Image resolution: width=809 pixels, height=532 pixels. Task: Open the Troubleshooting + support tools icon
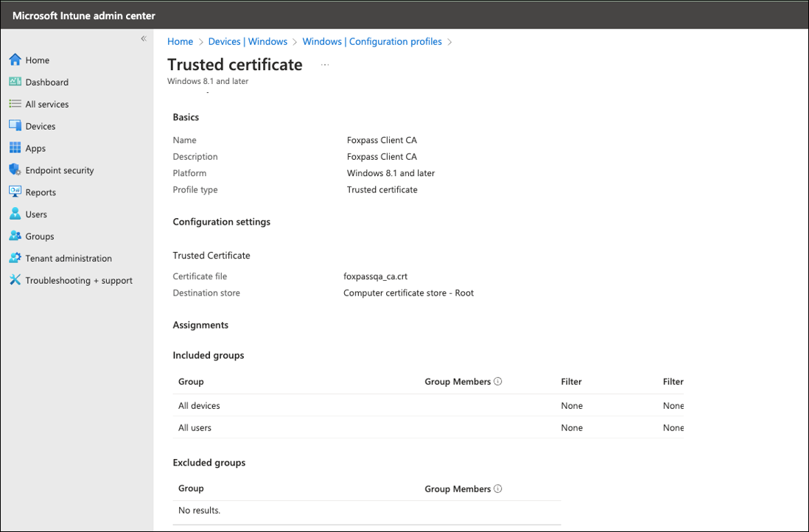coord(15,280)
